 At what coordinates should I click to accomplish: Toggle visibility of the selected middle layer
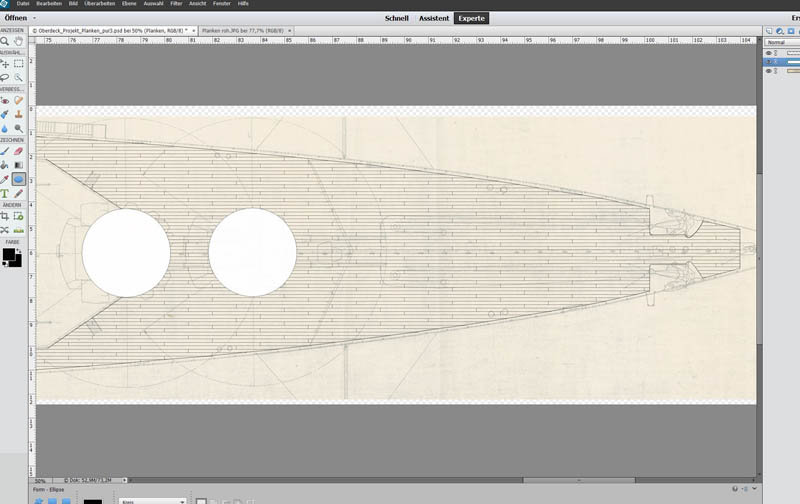click(769, 62)
